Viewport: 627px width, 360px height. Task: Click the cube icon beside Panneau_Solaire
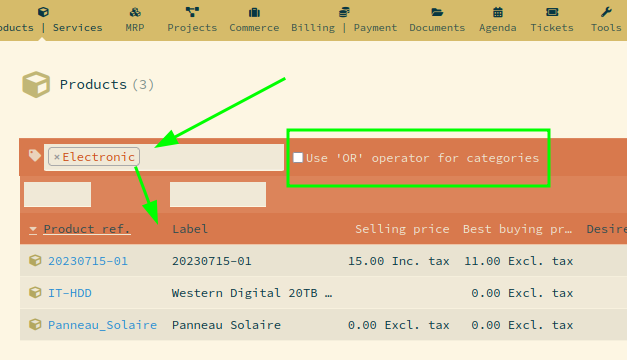tap(35, 324)
